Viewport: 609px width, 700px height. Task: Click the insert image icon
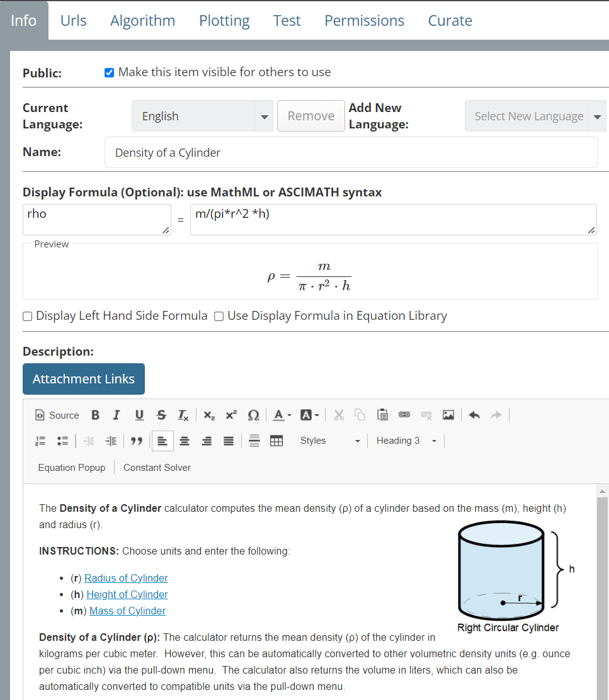[x=448, y=415]
